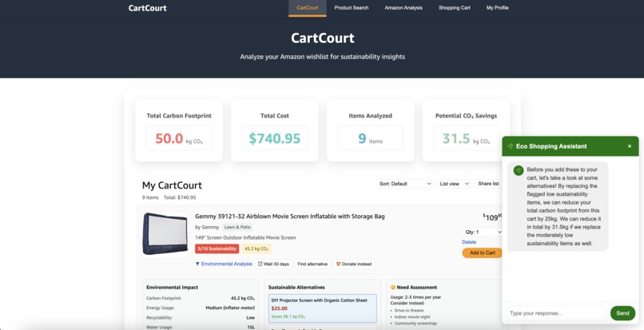Click the 'Indoor movie night' suggestion

pos(412,317)
